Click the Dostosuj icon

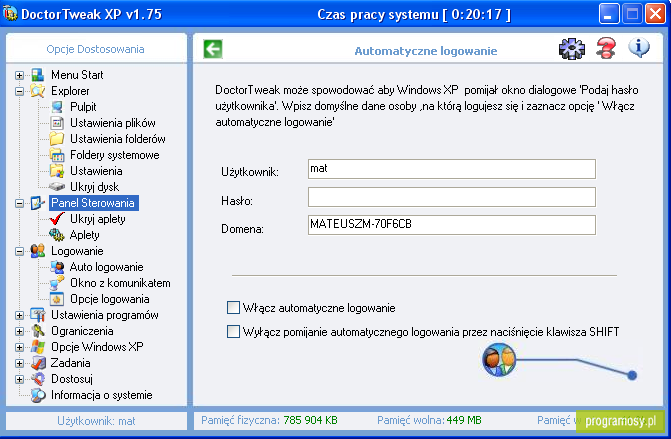tap(38, 379)
